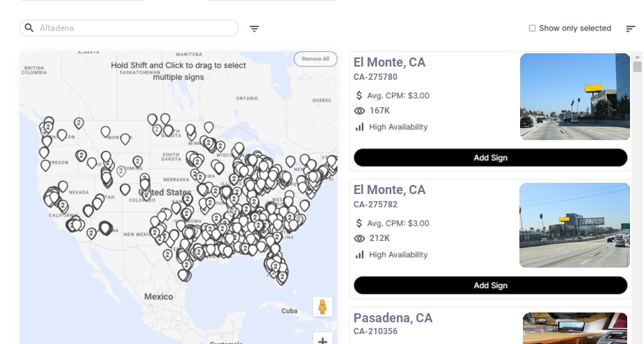The height and width of the screenshot is (344, 644).
Task: Click the listing panel scrollbar thumb
Action: click(637, 67)
